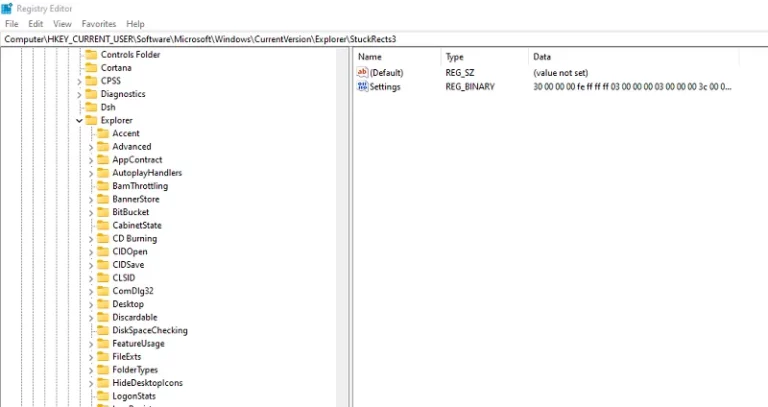Select the CD Burning folder icon
Screen dimensions: 768x407
click(x=103, y=239)
